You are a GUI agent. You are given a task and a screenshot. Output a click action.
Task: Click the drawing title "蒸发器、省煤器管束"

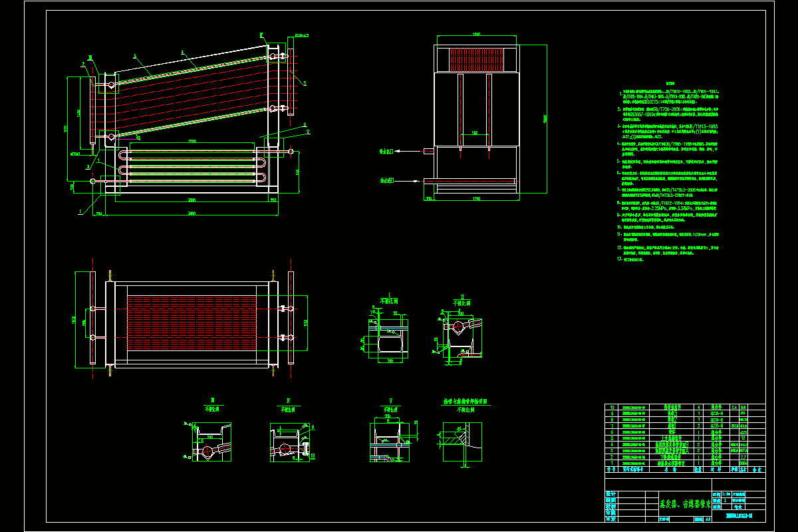(x=685, y=504)
